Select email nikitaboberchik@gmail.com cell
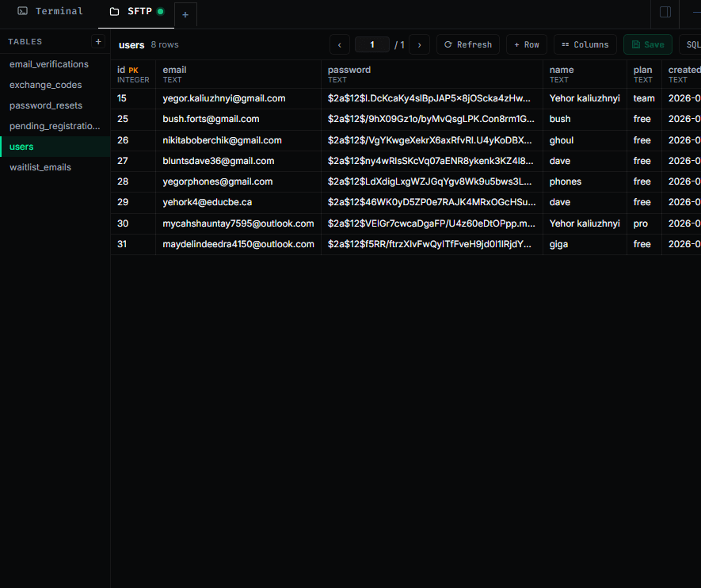701x588 pixels. coord(238,140)
